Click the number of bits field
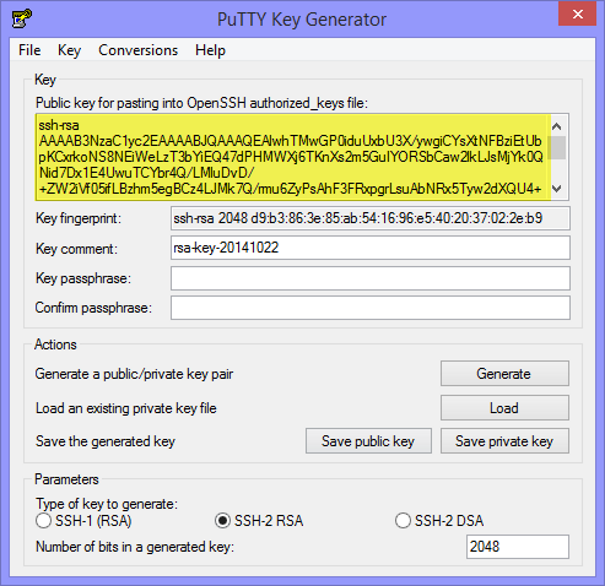Screen dimensions: 605x586 517,546
